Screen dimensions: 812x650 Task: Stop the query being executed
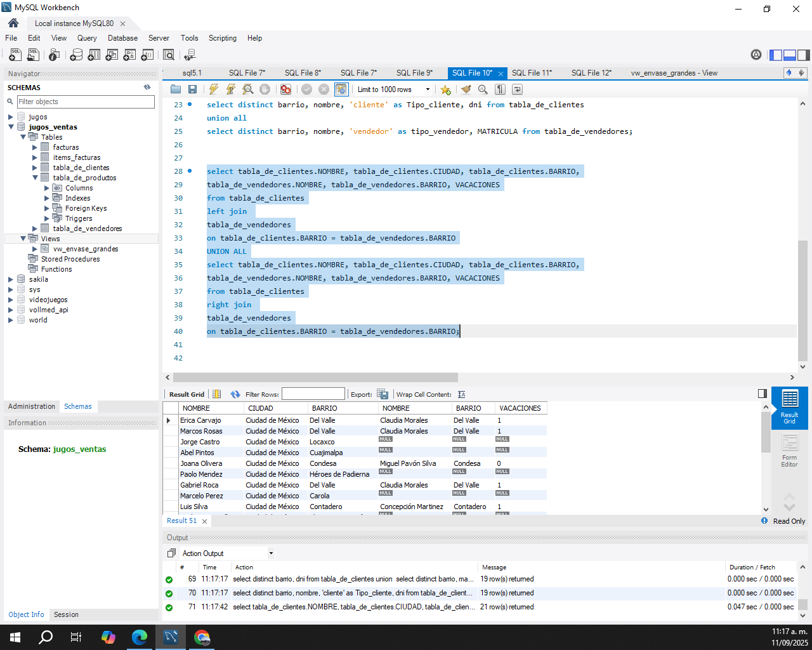point(265,90)
